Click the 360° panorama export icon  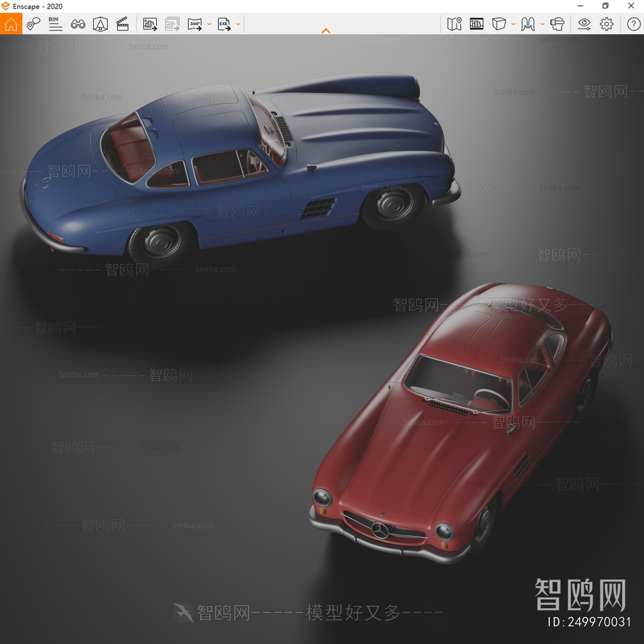pos(195,24)
